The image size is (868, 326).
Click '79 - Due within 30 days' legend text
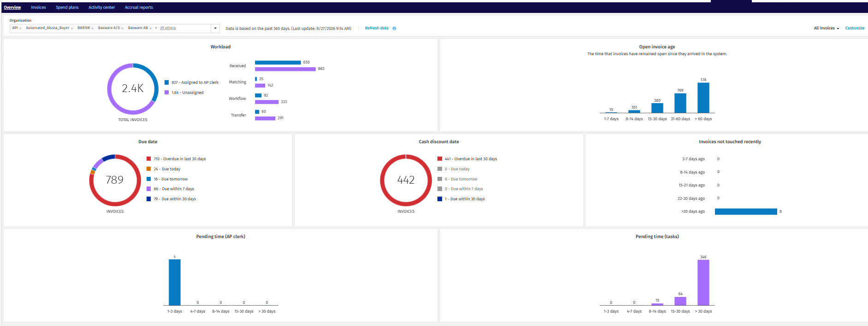click(175, 199)
